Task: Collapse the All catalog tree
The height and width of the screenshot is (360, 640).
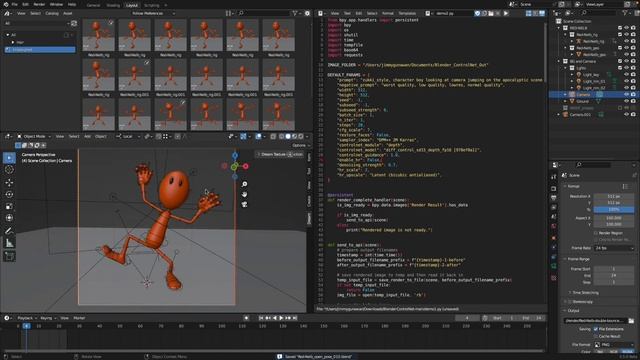Action: 7,35
